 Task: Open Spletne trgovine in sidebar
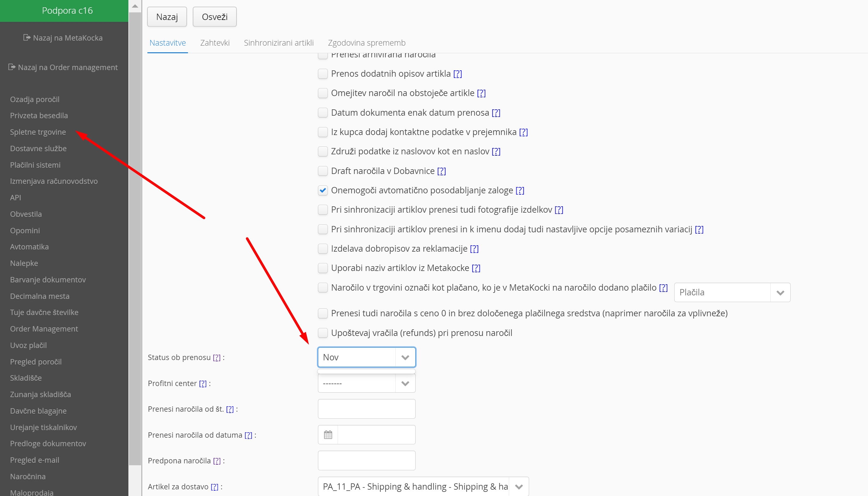tap(38, 132)
